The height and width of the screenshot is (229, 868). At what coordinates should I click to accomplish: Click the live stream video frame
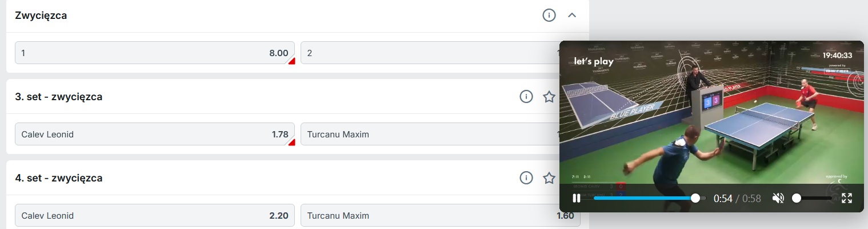711,114
